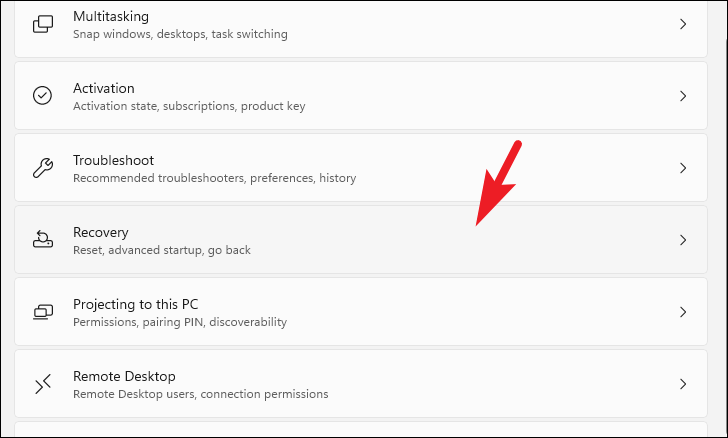Image resolution: width=728 pixels, height=438 pixels.
Task: Open the Remote Desktop title
Action: (124, 376)
